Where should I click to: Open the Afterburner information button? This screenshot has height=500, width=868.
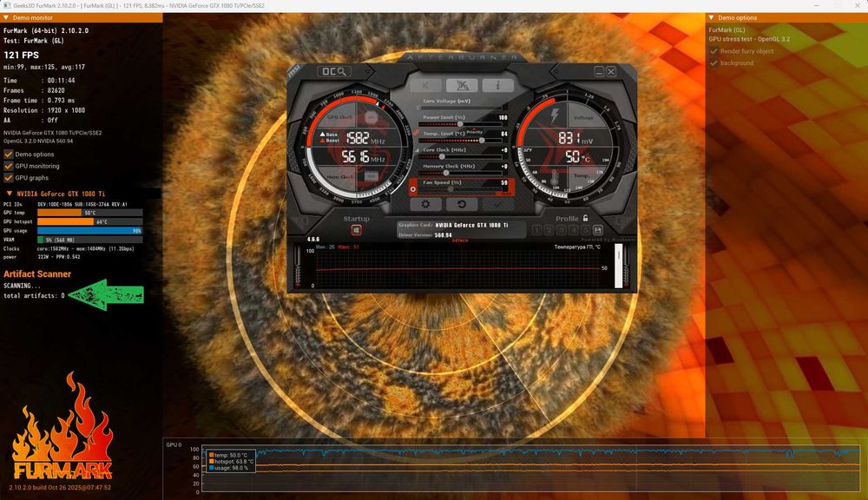(x=497, y=85)
